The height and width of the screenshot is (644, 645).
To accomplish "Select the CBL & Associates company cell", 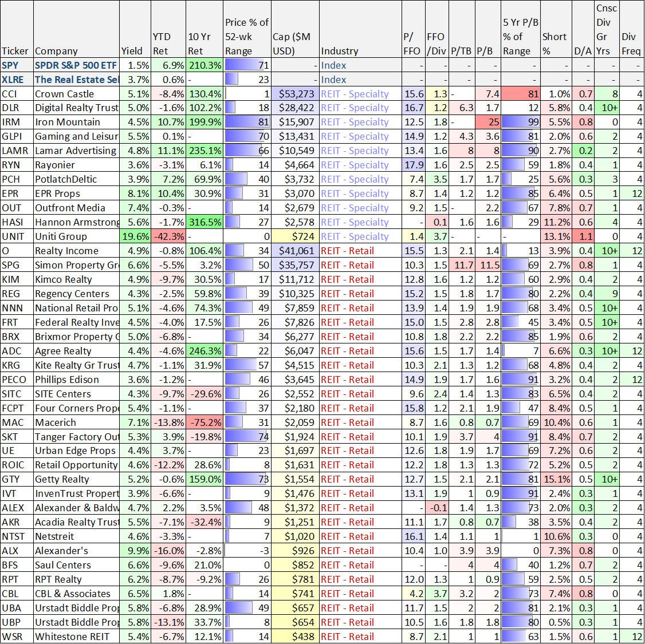I will pyautogui.click(x=77, y=594).
